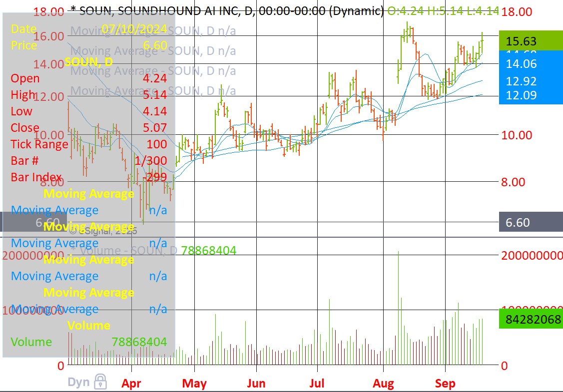Click the Dyn dynamic time label
The image size is (563, 392).
coord(78,383)
